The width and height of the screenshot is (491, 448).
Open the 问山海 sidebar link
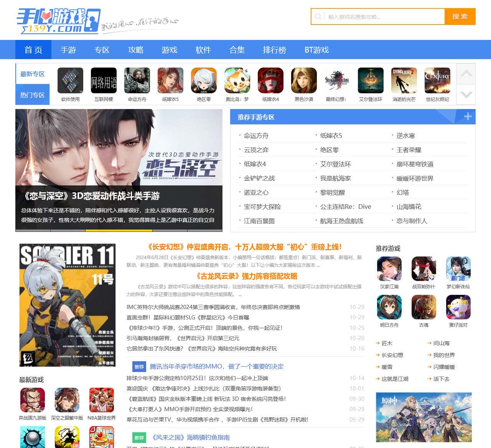point(442,343)
